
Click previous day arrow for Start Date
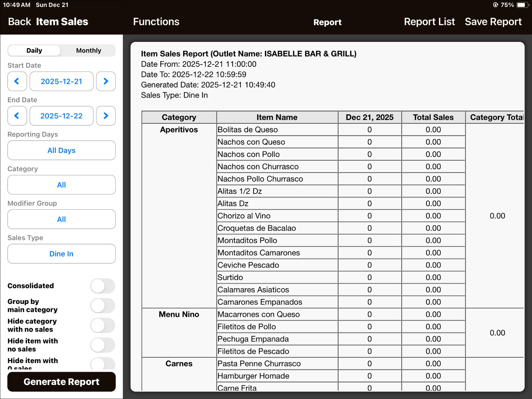point(17,81)
